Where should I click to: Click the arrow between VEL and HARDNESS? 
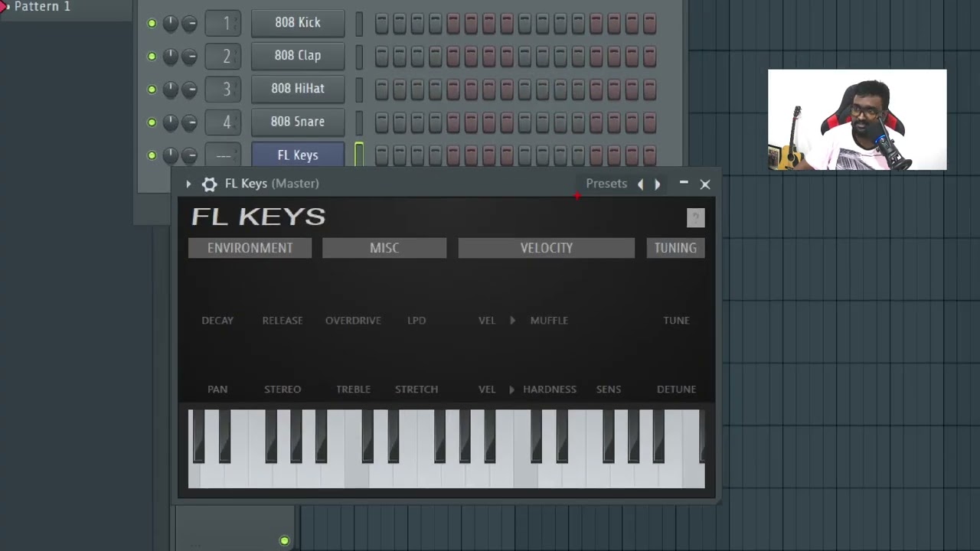click(x=511, y=390)
